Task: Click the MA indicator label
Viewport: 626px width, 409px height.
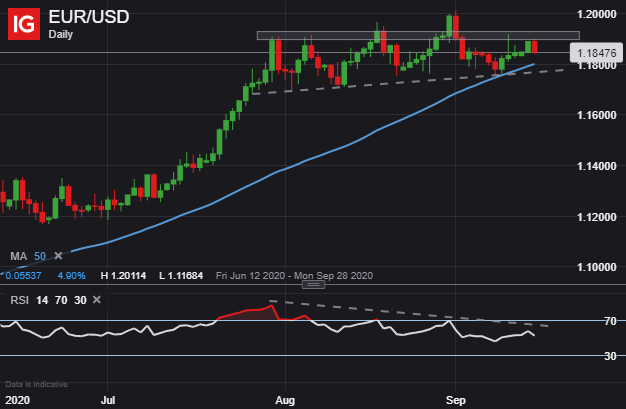Action: [18, 256]
